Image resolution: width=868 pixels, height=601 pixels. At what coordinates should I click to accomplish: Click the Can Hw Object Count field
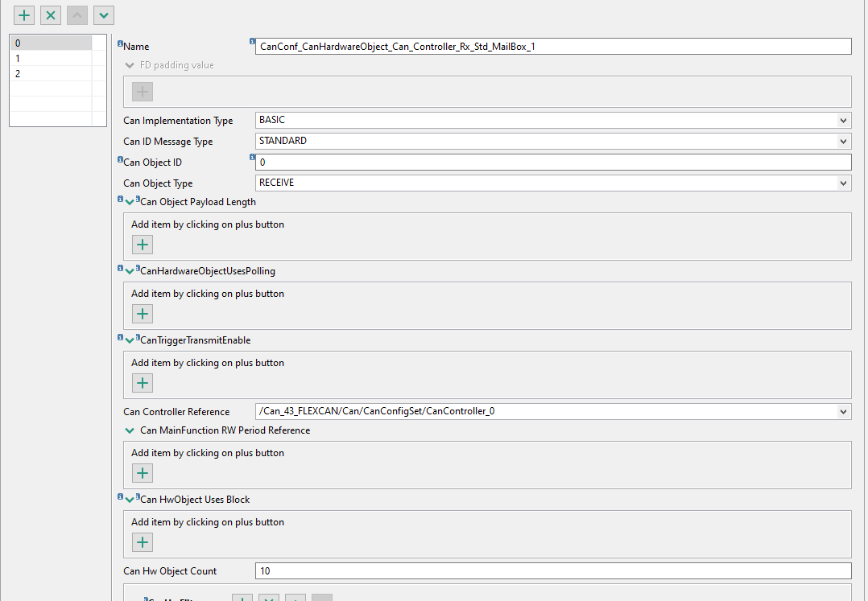click(x=553, y=571)
